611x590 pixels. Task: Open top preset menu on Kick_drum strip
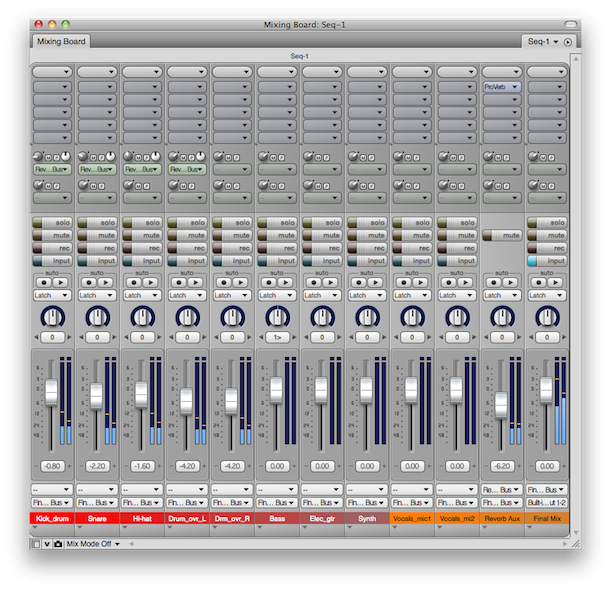point(52,72)
